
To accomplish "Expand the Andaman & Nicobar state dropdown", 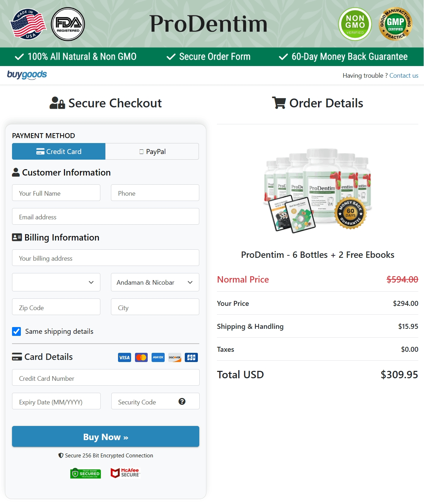I will click(x=155, y=282).
